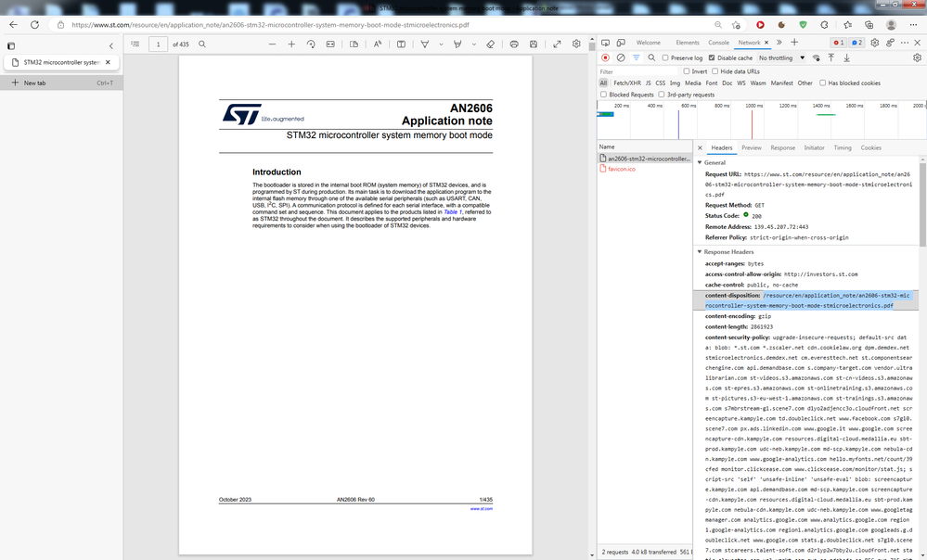
Task: Click the PDF page number box
Action: [158, 45]
